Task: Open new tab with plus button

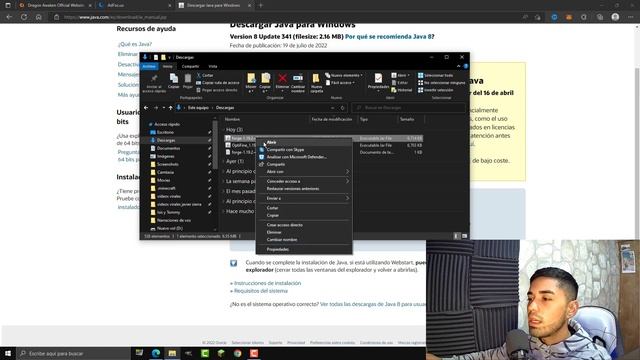Action: (261, 5)
